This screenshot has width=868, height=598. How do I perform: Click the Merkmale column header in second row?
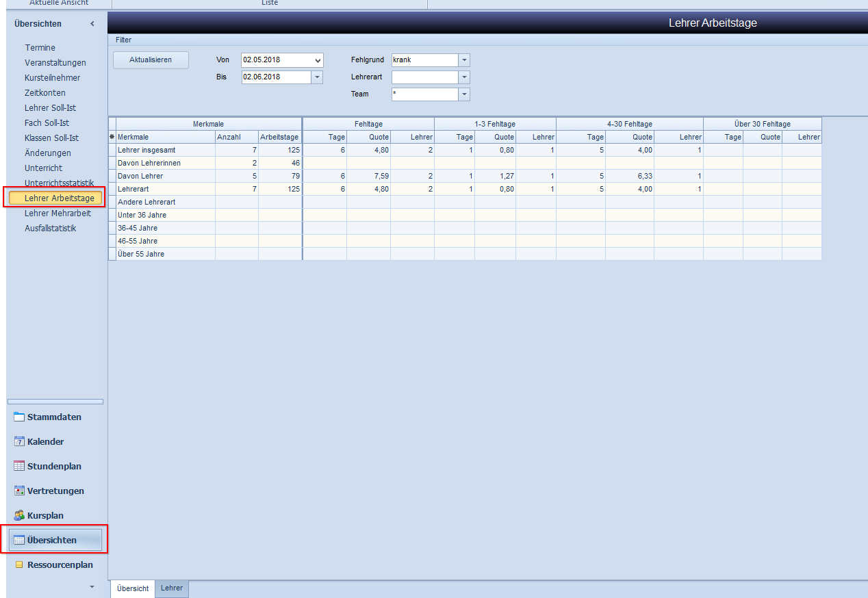[x=166, y=137]
